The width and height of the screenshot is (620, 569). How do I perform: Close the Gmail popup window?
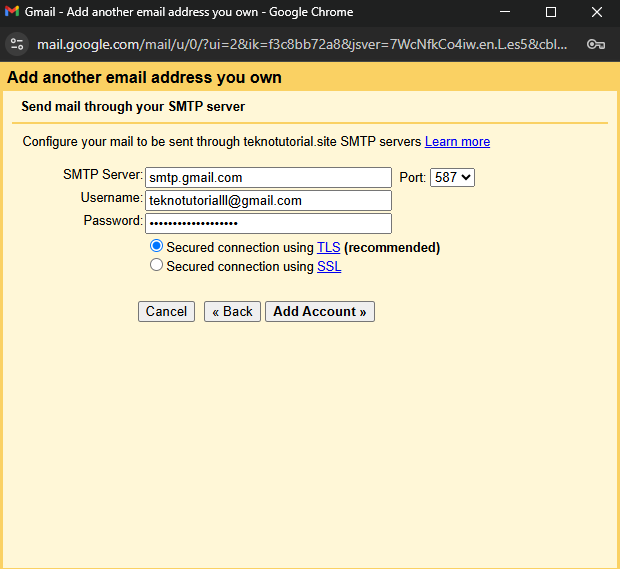coord(597,12)
